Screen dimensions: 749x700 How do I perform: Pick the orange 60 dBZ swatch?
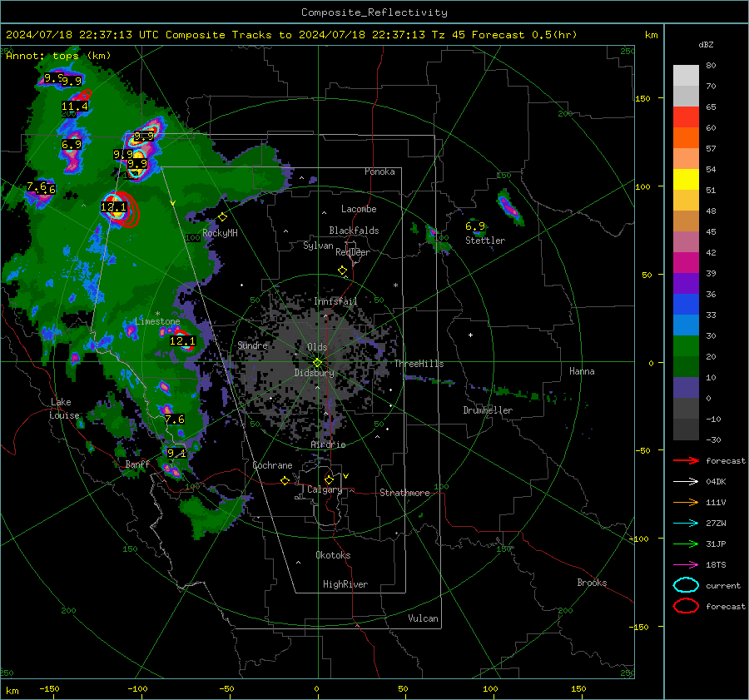[x=686, y=137]
